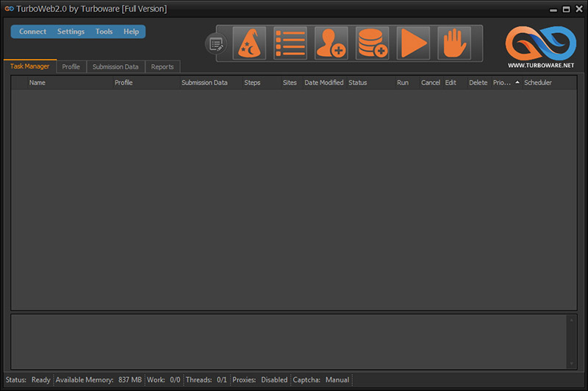Screen dimensions: 588x391
Task: Click the log panel scrollbar down arrow
Action: [x=571, y=362]
